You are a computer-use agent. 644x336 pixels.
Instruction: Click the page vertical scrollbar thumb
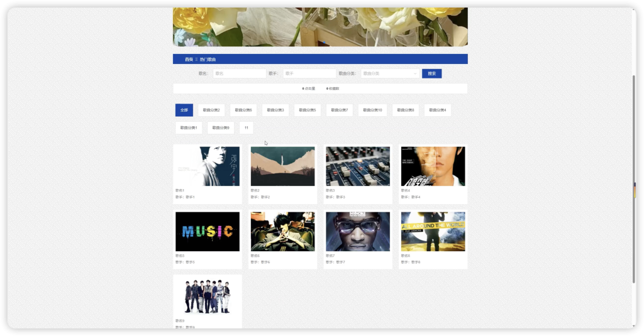tap(634, 179)
